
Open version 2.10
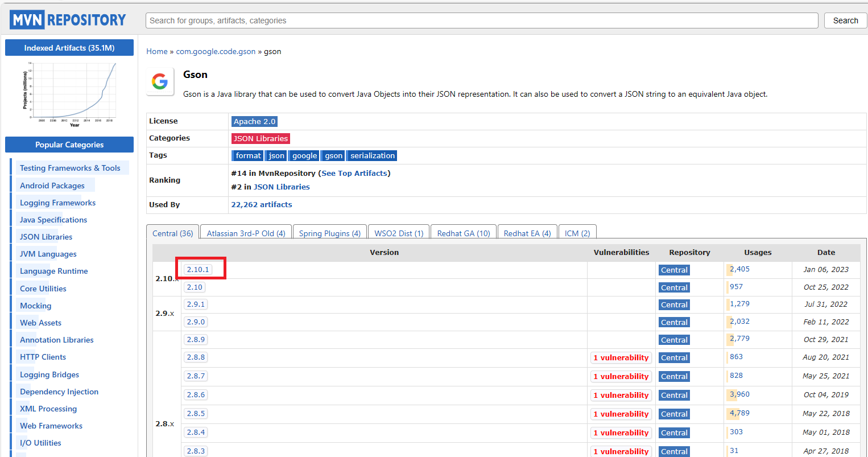(195, 287)
